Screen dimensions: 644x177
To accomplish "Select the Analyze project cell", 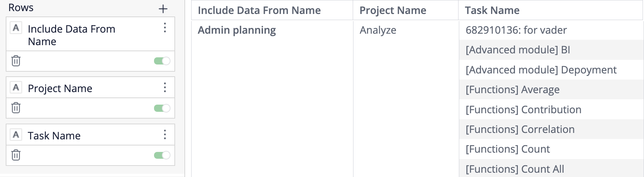I will 378,30.
